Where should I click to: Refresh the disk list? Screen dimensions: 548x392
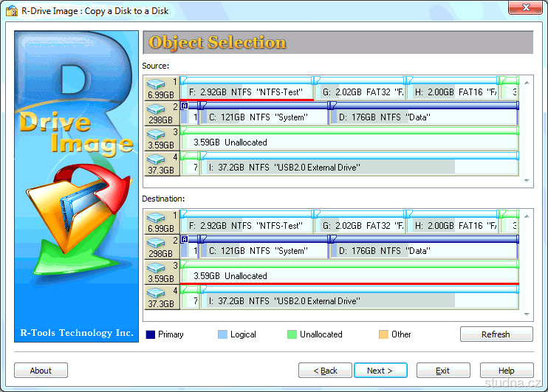pos(496,334)
